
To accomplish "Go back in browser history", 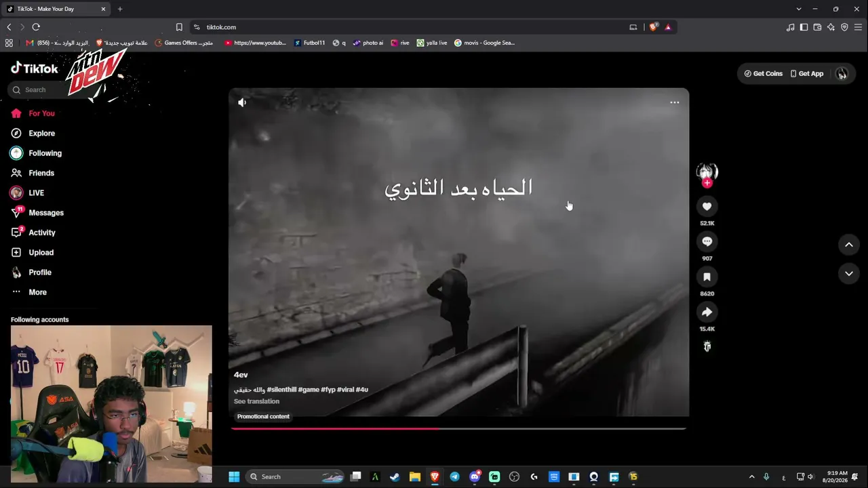I will (x=9, y=27).
